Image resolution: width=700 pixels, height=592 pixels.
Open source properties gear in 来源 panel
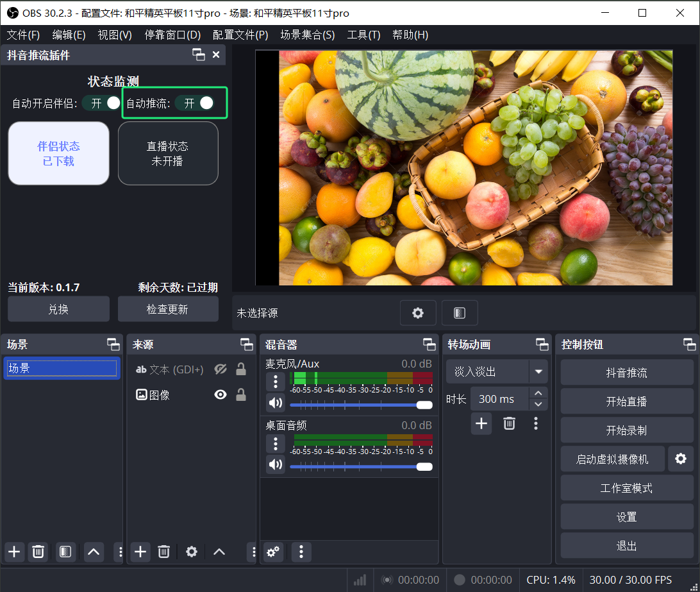click(191, 552)
